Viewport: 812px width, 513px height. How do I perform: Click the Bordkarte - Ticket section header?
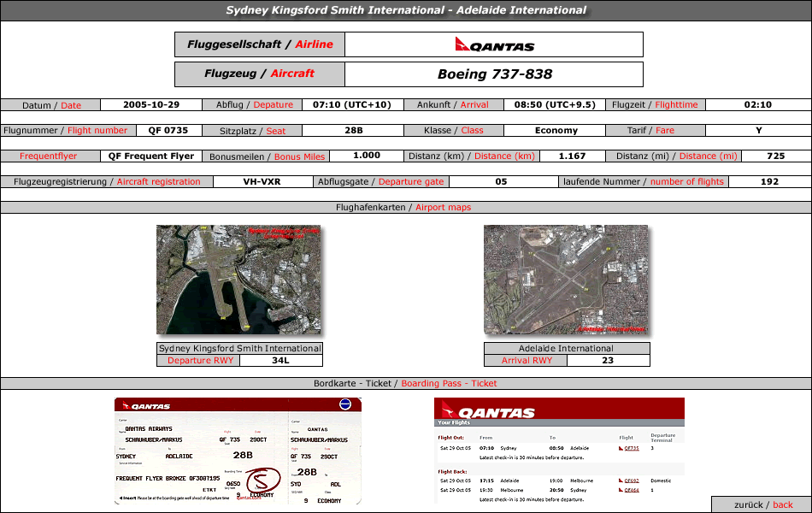coord(405,383)
